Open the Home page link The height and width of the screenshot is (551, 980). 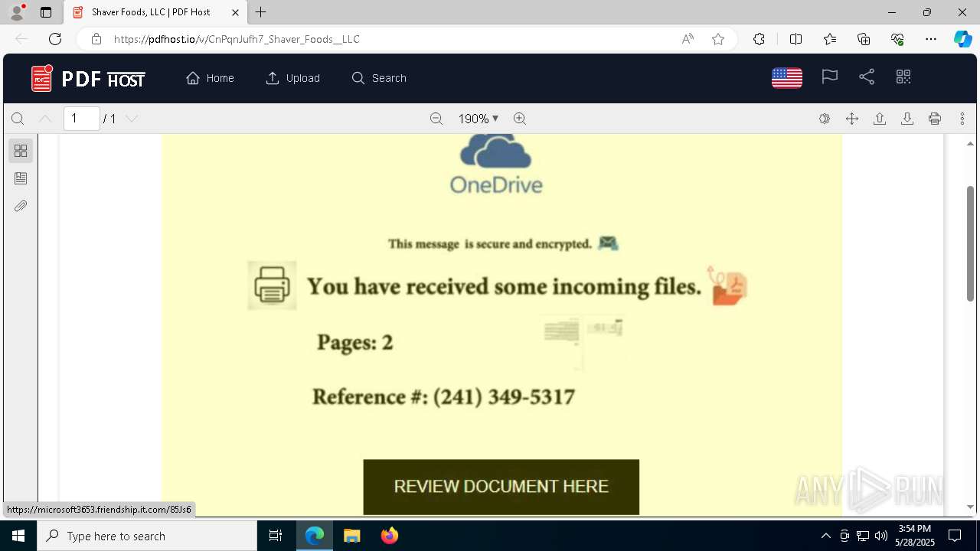[x=210, y=78]
